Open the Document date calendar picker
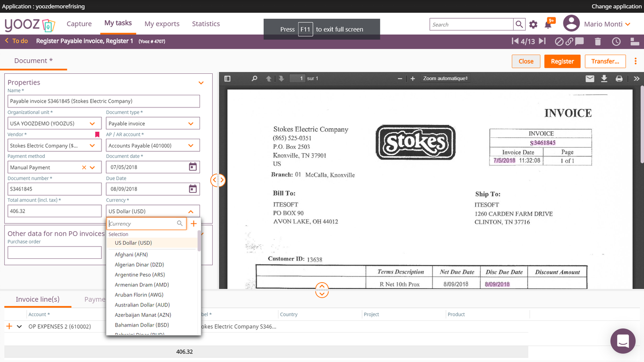Viewport: 644px width, 362px height. (193, 167)
